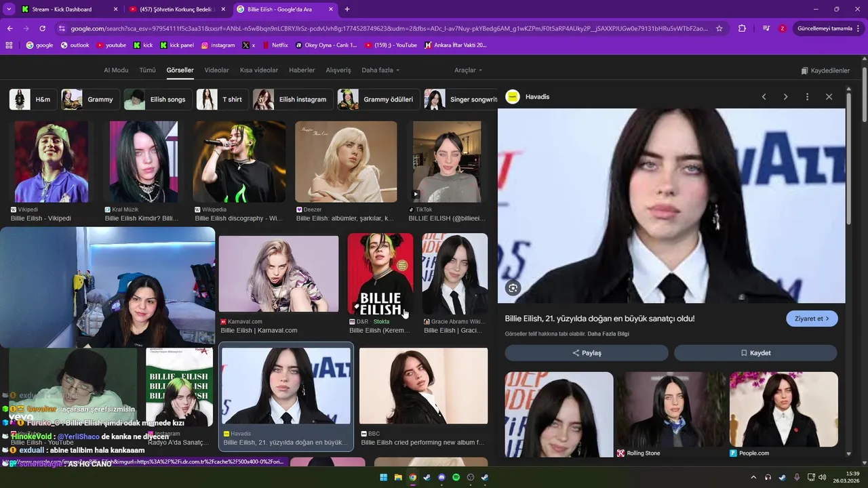
Task: Open the Karnaval.com image result
Action: tap(278, 274)
